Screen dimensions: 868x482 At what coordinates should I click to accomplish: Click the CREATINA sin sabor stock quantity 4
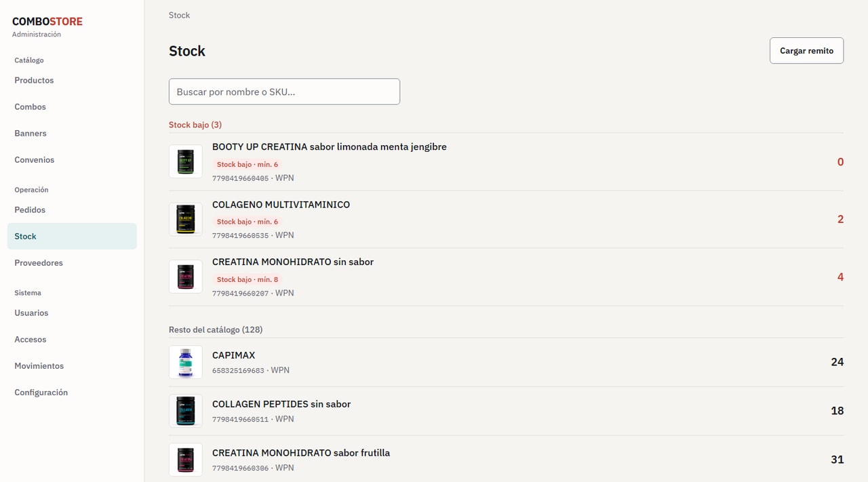coord(840,277)
